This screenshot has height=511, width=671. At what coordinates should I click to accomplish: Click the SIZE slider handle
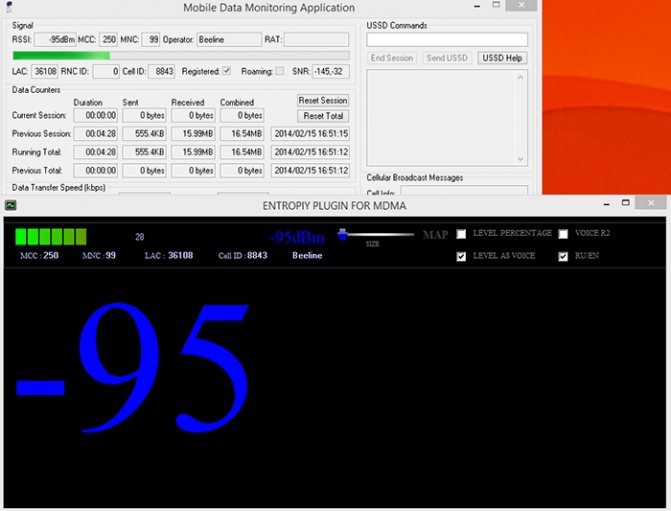point(342,234)
